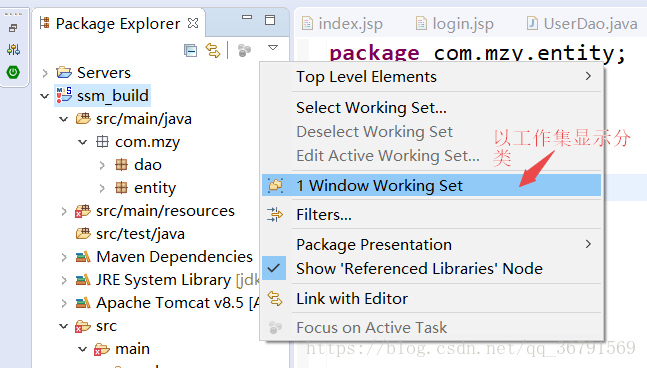Click the restore windows icon in left sidebar
Image resolution: width=647 pixels, height=368 pixels.
click(x=13, y=28)
